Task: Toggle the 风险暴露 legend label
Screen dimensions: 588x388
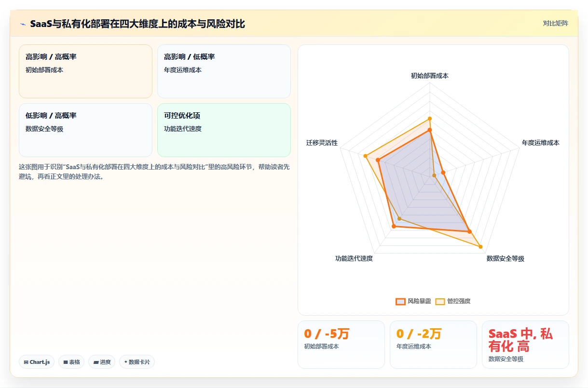Action: coord(419,301)
